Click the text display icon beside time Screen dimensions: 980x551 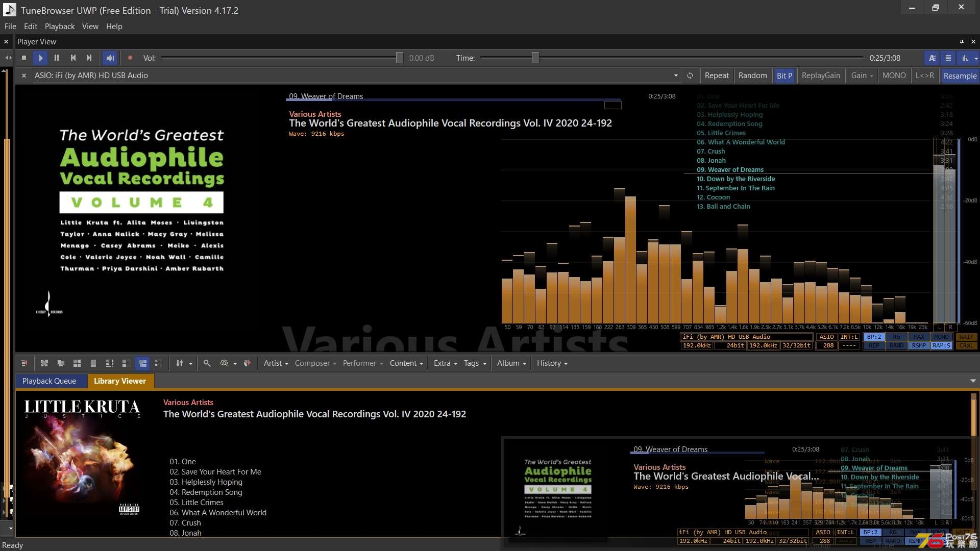coord(932,58)
